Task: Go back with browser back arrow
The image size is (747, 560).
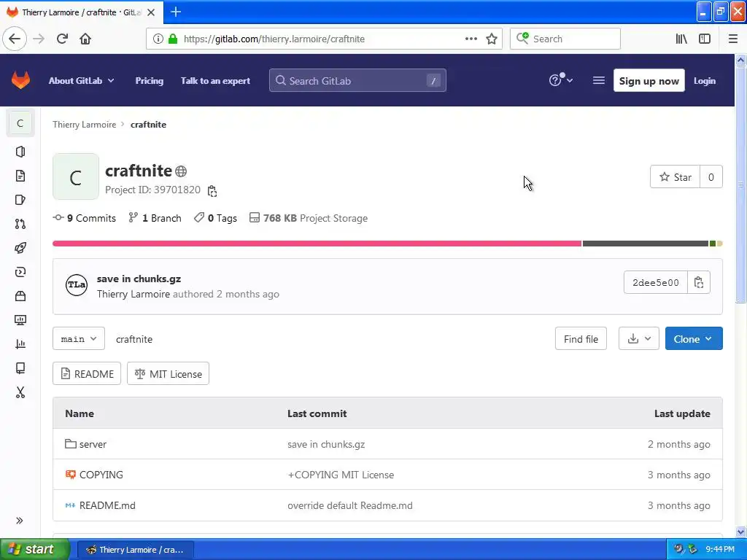Action: (15, 39)
